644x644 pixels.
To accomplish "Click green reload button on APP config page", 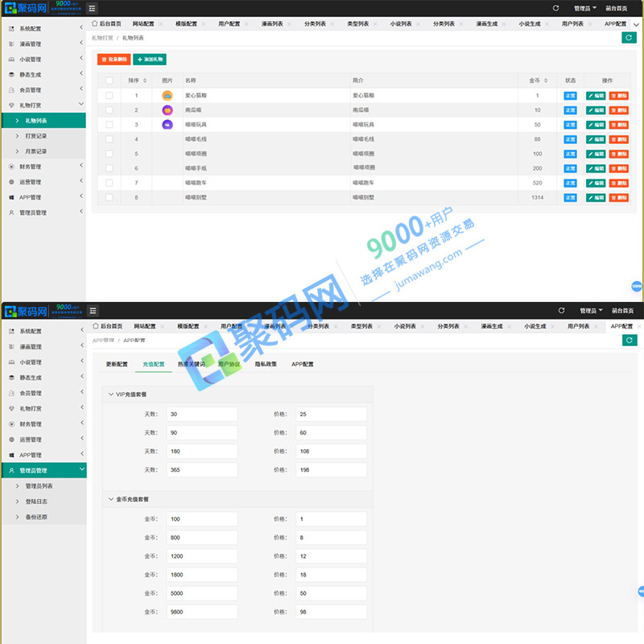I will 630,340.
